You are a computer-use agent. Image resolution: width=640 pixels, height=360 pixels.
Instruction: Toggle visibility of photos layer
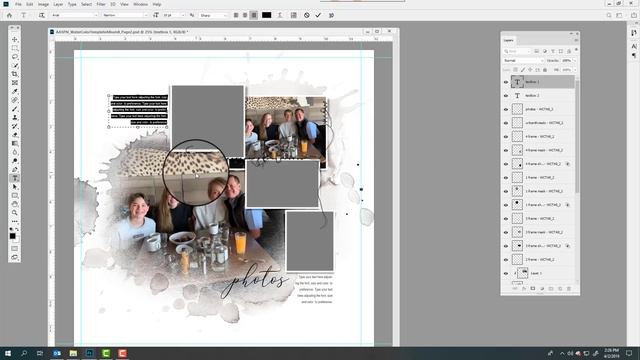click(506, 109)
